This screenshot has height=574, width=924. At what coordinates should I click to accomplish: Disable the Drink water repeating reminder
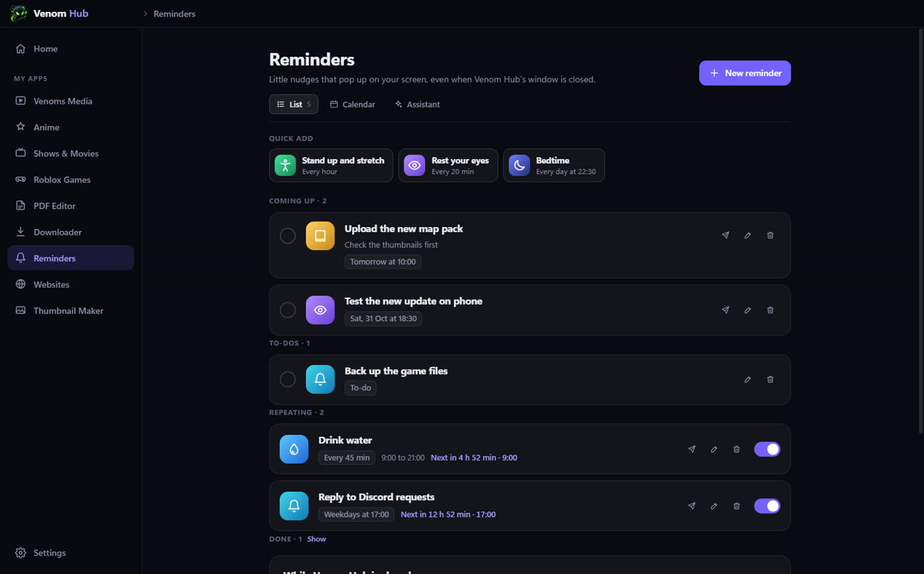(x=767, y=449)
